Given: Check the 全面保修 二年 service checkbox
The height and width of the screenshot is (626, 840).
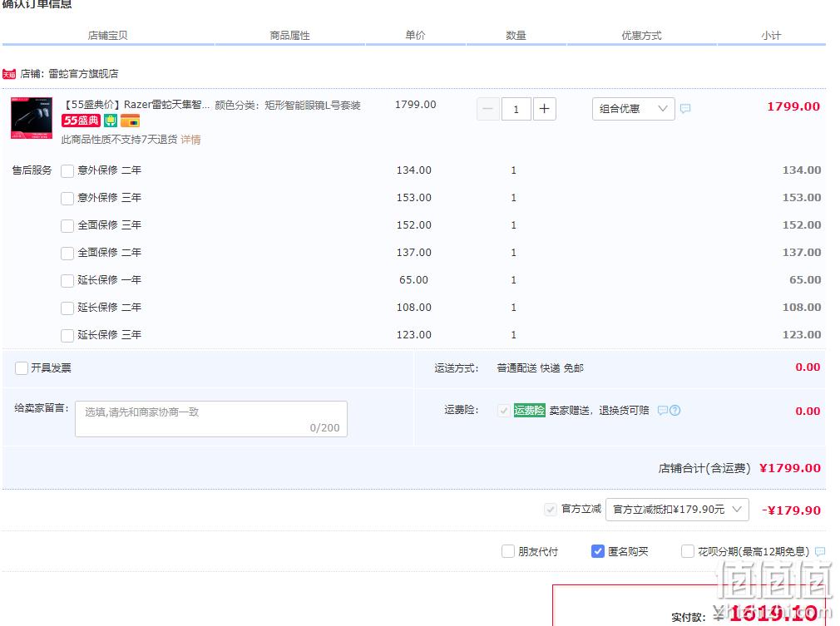Looking at the screenshot, I should (67, 253).
